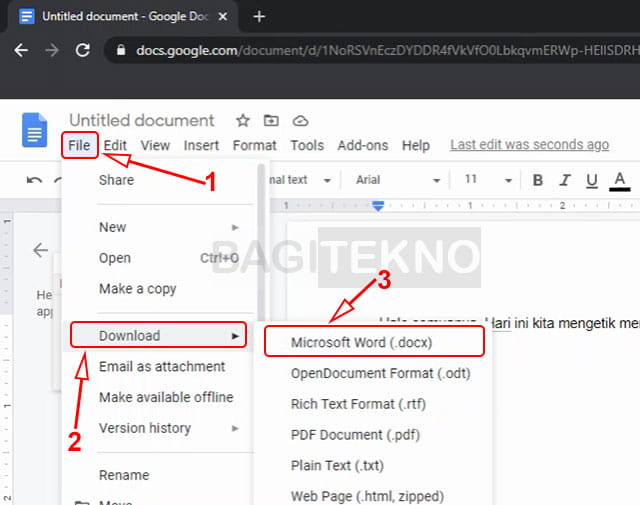Click the move to folder icon
This screenshot has height=505, width=640.
coord(271,120)
